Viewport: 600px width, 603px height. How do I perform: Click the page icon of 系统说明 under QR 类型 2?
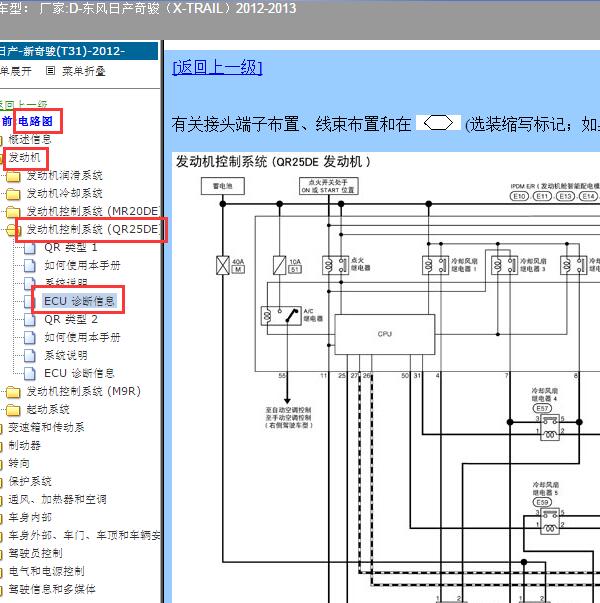click(x=30, y=356)
